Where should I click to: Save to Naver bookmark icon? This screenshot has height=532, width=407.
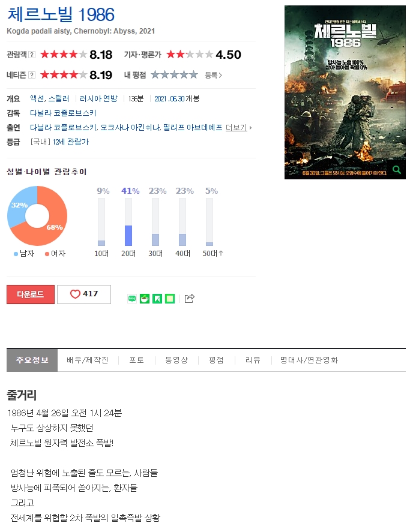point(157,299)
